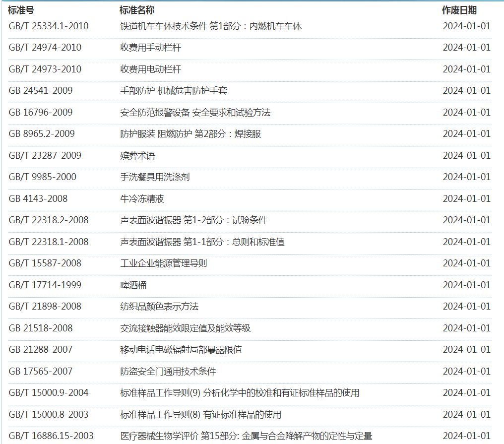Open standard GB 21518-2008
Screen dimensions: 504x444
pyautogui.click(x=41, y=328)
